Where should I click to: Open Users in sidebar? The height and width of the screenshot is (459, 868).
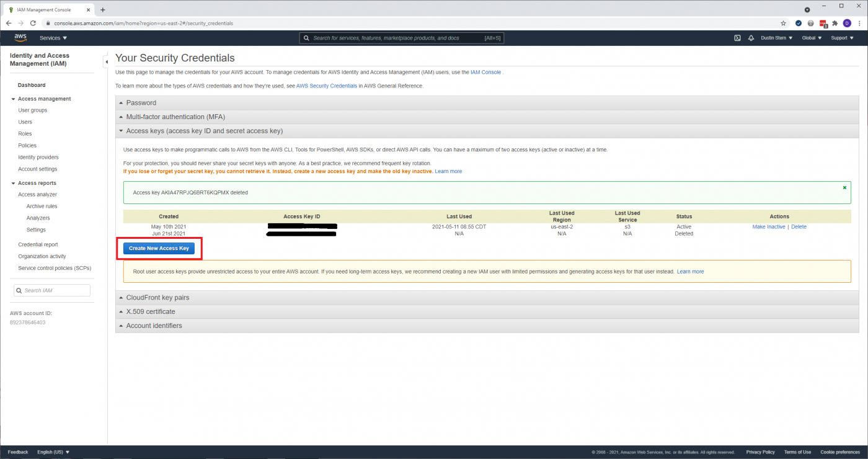point(25,122)
